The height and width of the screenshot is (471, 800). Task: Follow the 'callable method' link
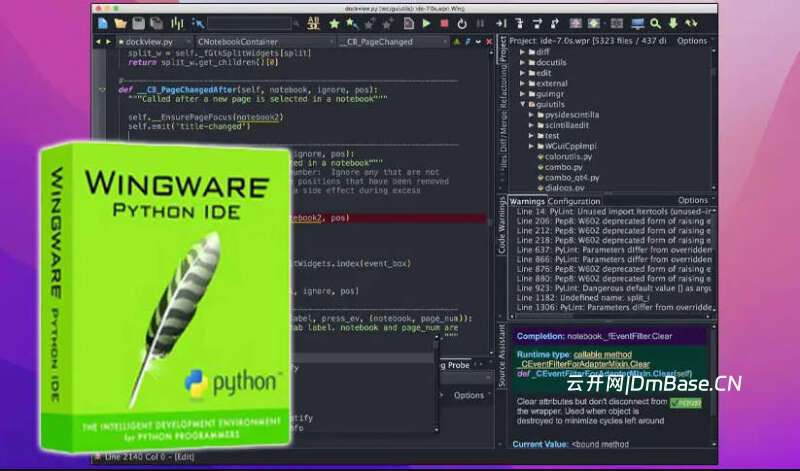pyautogui.click(x=603, y=354)
